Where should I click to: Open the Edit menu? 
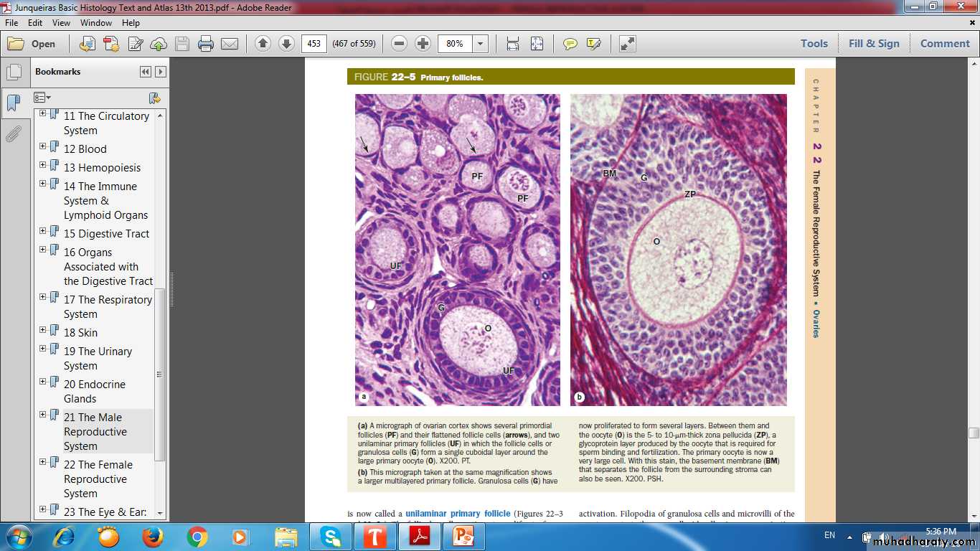click(x=36, y=23)
